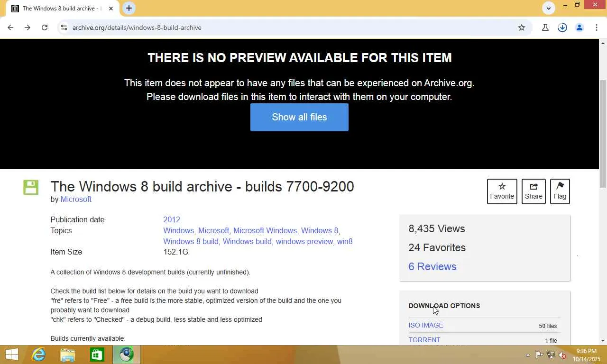Open File Explorer from the taskbar
607x364 pixels.
[68, 355]
